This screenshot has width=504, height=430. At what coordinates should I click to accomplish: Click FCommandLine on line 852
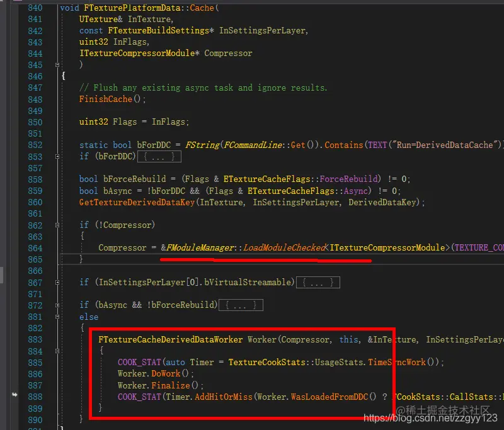(x=253, y=145)
